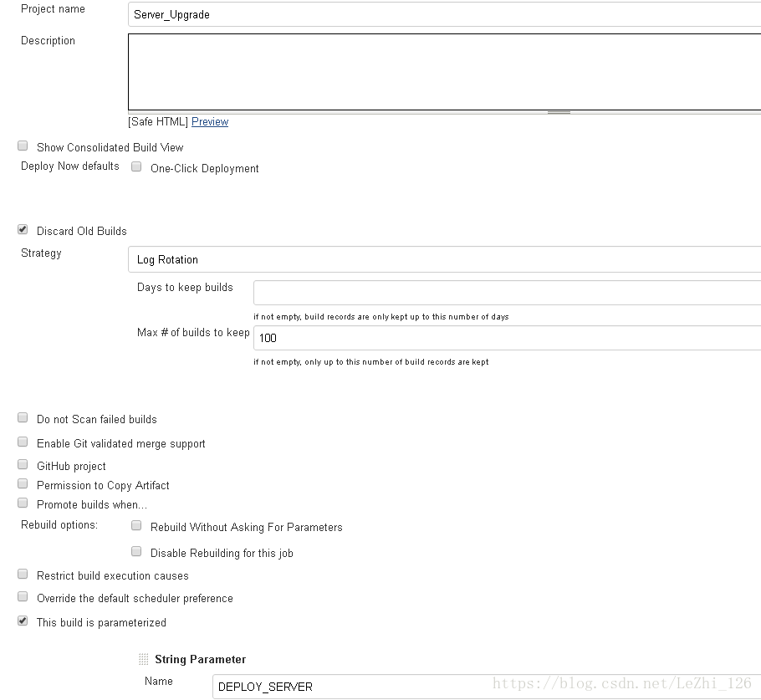Click the Days to keep builds label
This screenshot has height=700, width=761.
tap(185, 288)
